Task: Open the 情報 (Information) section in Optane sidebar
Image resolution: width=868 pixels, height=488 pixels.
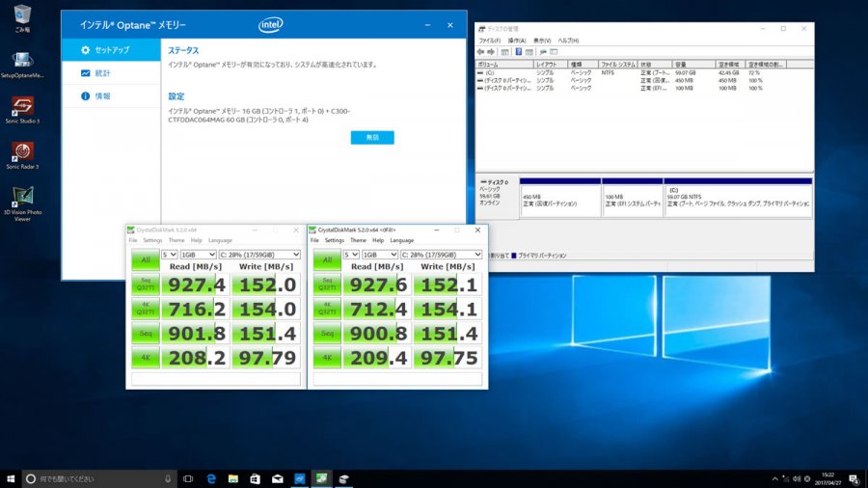Action: click(x=101, y=96)
